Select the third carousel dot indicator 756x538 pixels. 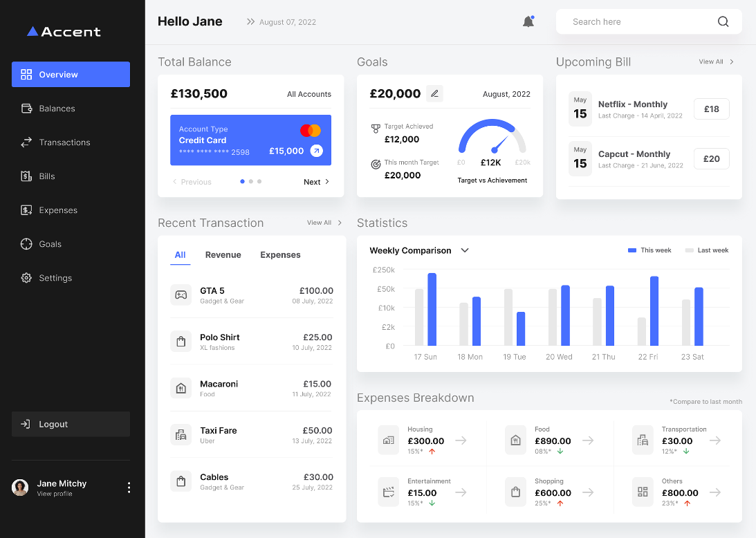click(259, 181)
